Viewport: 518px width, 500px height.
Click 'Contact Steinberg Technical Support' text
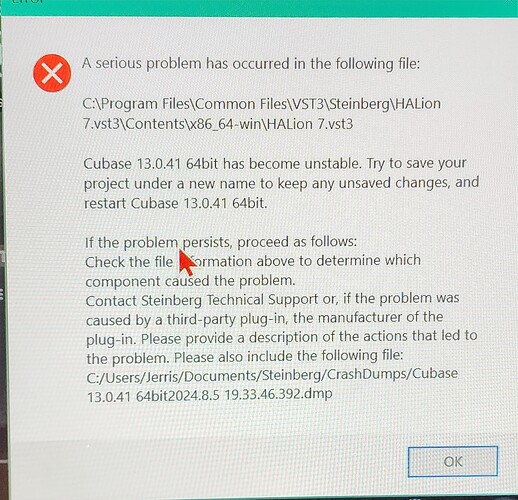[x=202, y=300]
